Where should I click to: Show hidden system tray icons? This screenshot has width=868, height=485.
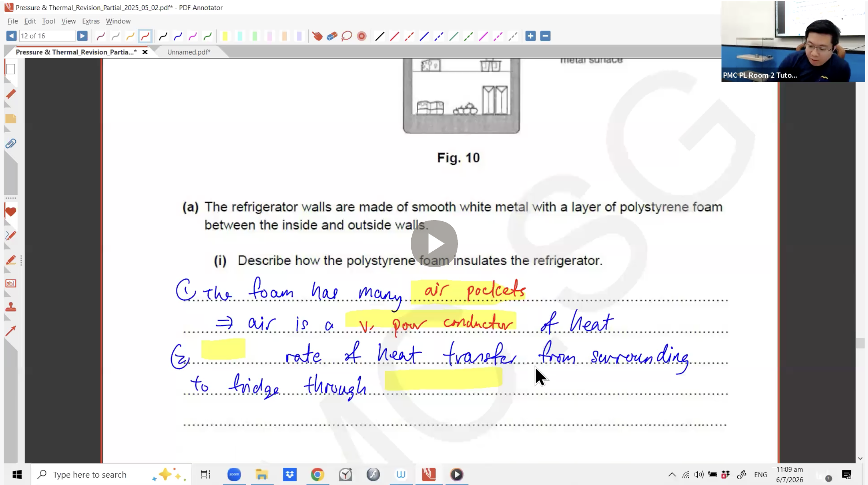coord(672,475)
